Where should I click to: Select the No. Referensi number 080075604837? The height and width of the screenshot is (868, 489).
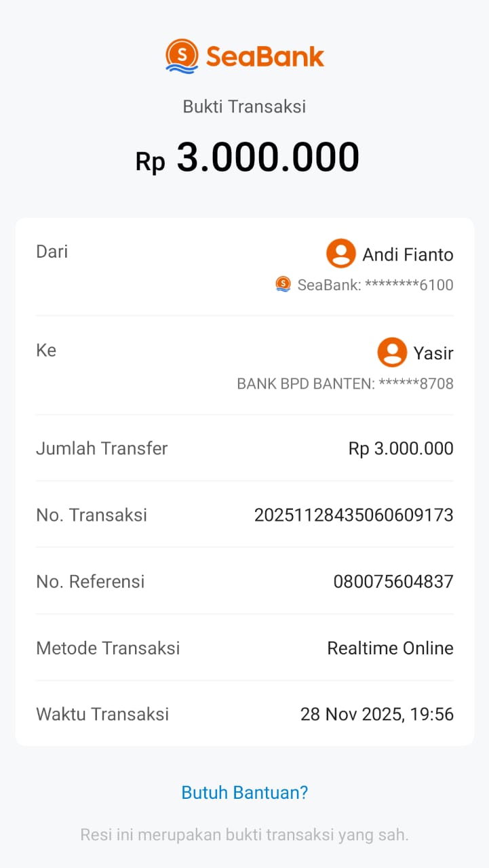393,581
